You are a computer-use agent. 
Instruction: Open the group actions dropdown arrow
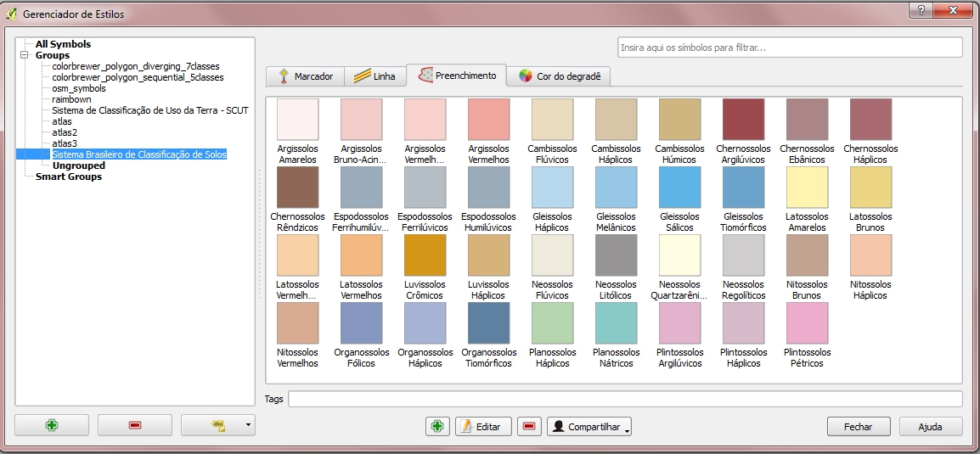[248, 425]
